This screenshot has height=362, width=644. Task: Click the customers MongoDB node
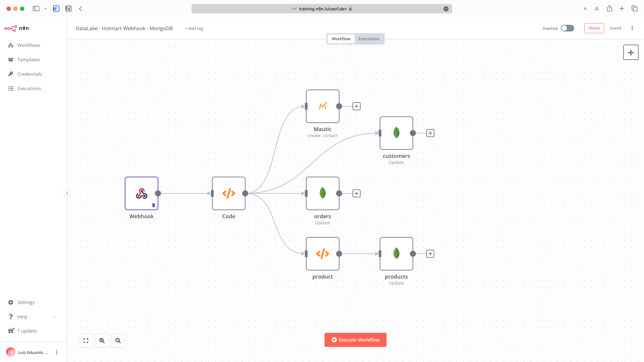click(396, 133)
